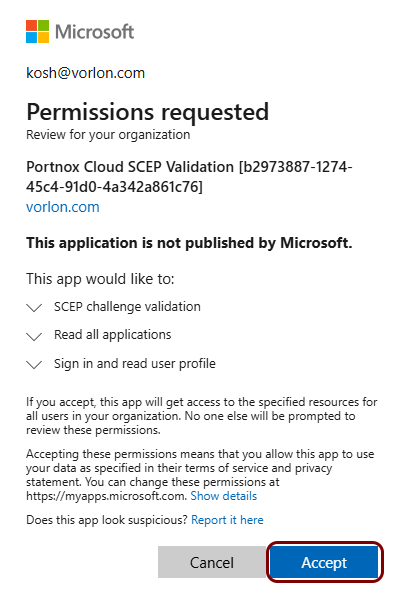Click the Cancel button
The width and height of the screenshot is (398, 594).
pos(212,562)
